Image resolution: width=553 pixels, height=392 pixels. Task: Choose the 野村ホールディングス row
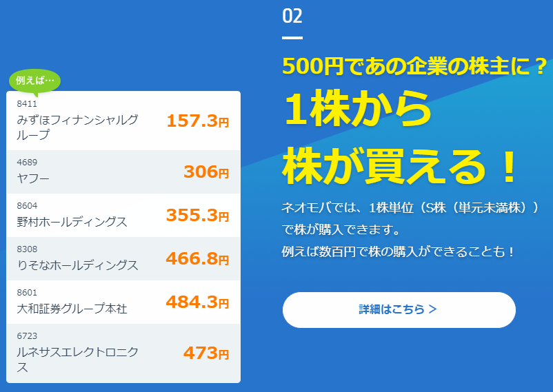(123, 215)
